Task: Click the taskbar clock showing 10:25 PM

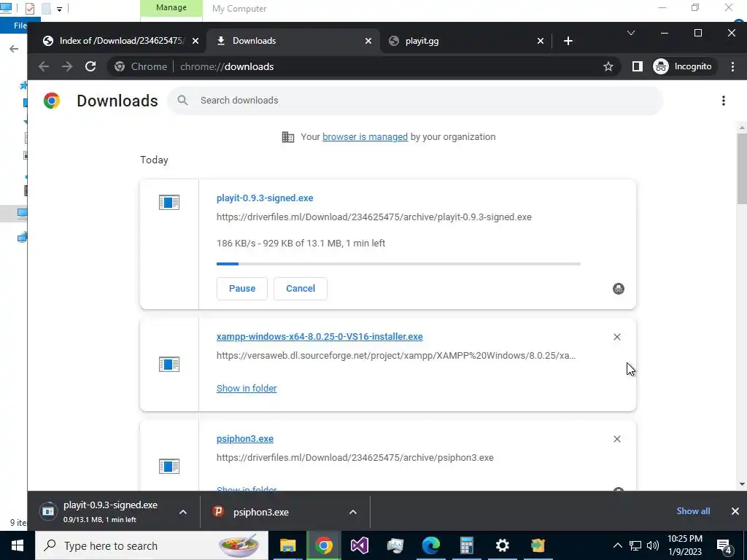Action: pyautogui.click(x=684, y=545)
